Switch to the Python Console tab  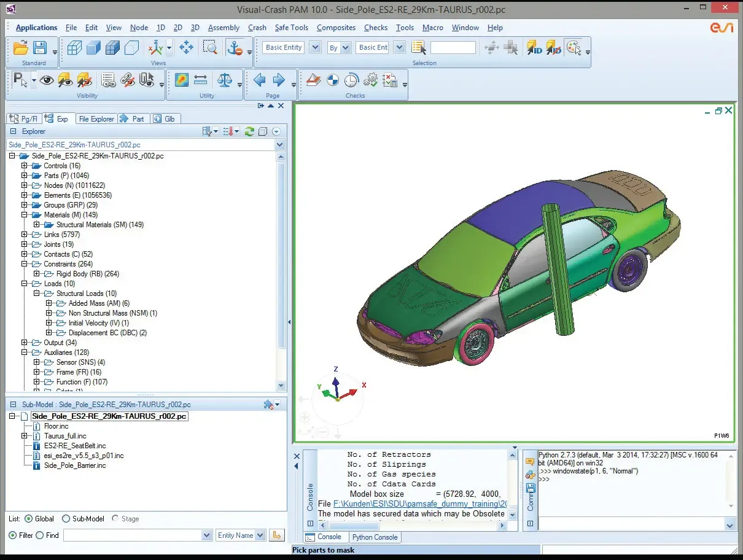click(x=375, y=537)
